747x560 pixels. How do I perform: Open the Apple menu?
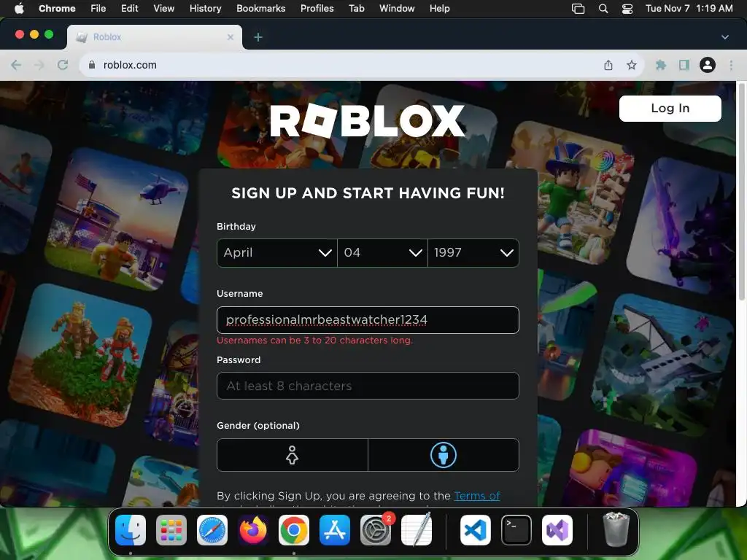click(19, 8)
